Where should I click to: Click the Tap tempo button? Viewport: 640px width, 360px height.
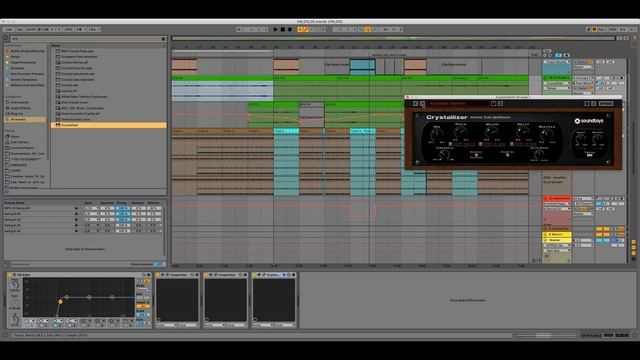20,29
